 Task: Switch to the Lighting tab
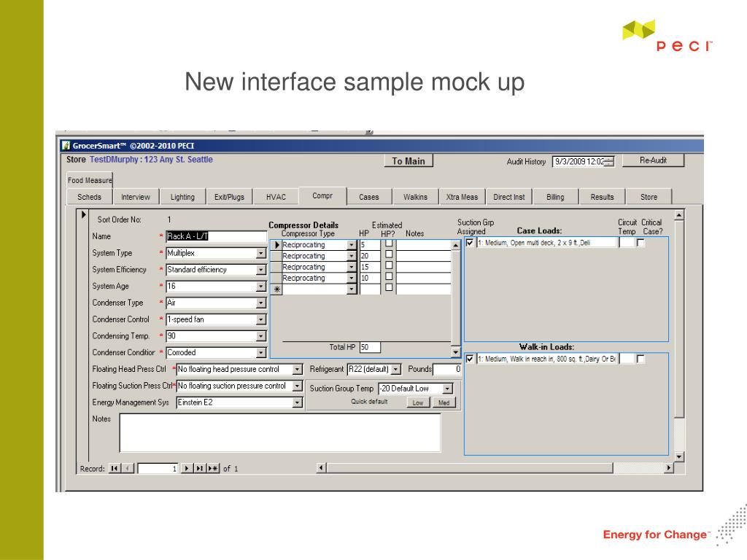(x=182, y=197)
